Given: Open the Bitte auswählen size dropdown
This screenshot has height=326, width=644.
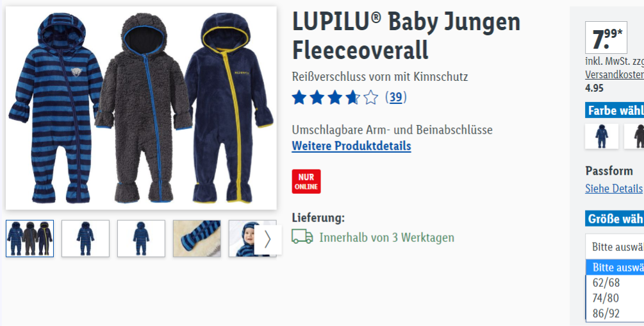Looking at the screenshot, I should [x=615, y=246].
